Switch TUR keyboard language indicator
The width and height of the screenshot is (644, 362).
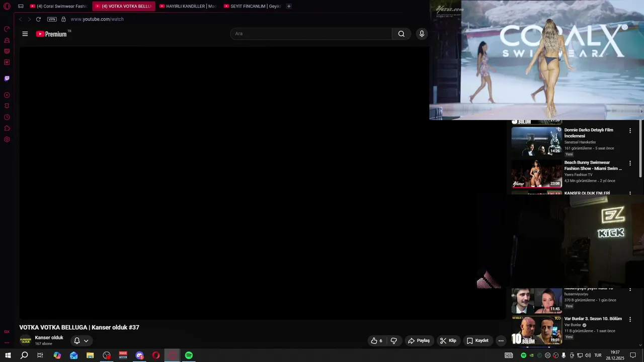[598, 355]
